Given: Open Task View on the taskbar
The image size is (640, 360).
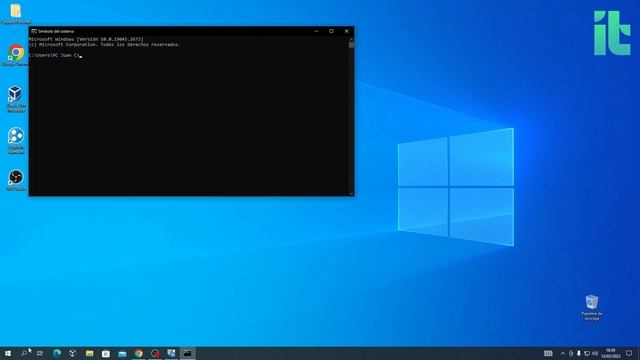Looking at the screenshot, I should point(40,353).
